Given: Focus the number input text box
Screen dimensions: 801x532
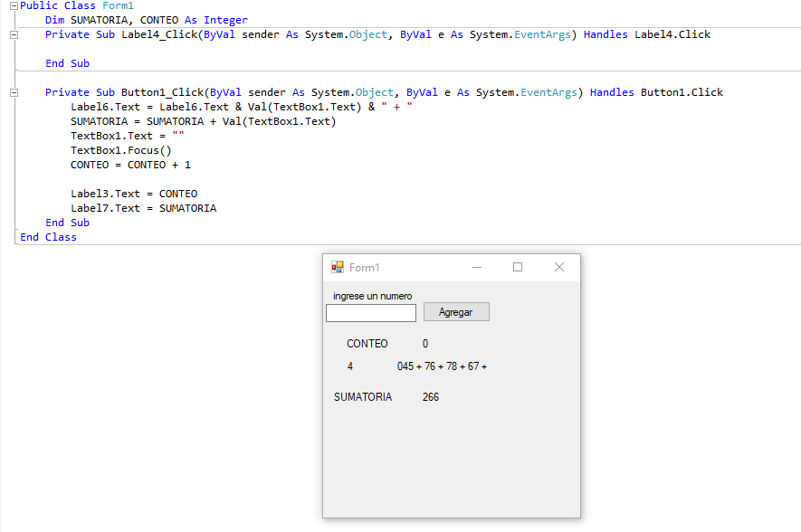Looking at the screenshot, I should (x=371, y=313).
